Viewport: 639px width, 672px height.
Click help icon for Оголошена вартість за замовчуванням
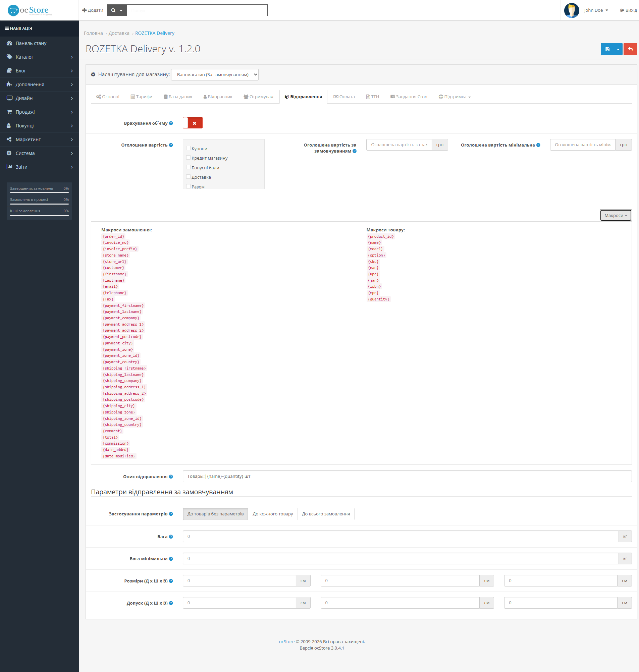click(x=355, y=151)
